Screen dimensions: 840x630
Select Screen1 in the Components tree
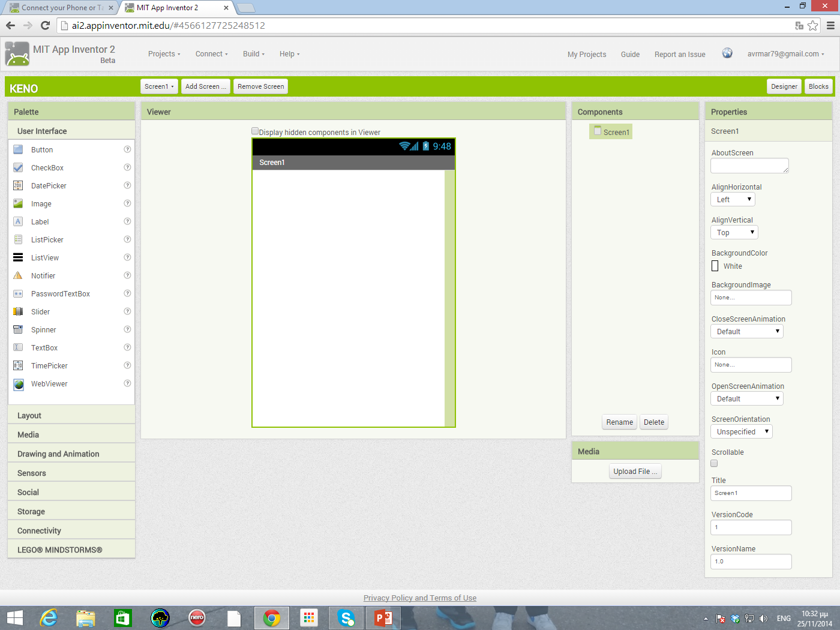[611, 132]
